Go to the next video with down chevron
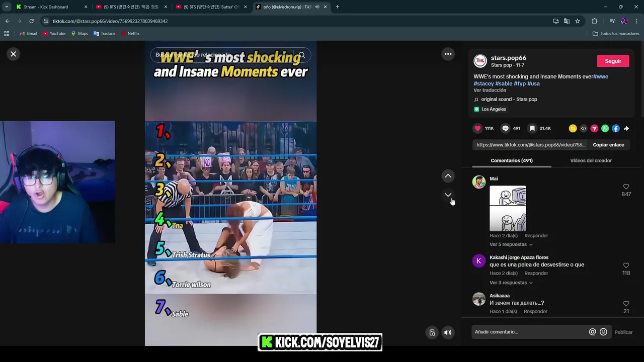The width and height of the screenshot is (644, 362). point(448,195)
